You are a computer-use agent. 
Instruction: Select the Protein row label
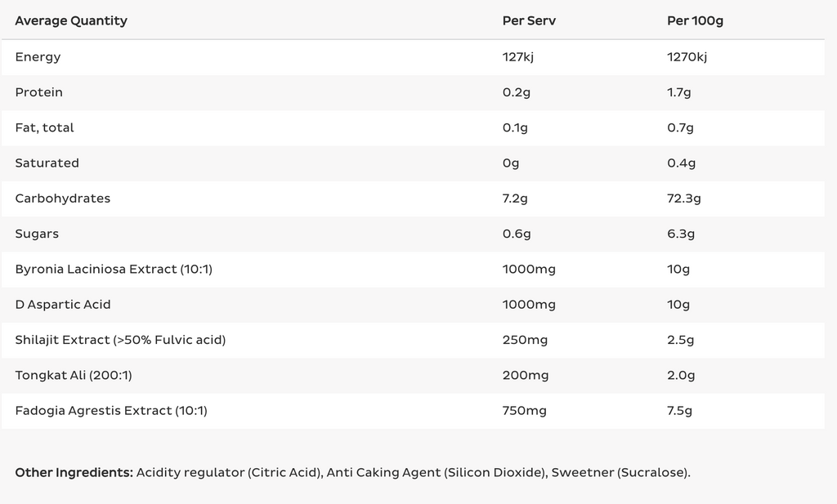pos(38,92)
